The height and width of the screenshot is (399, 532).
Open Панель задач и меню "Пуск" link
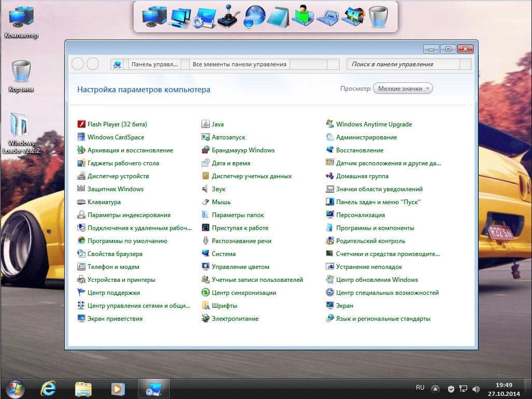click(x=378, y=202)
